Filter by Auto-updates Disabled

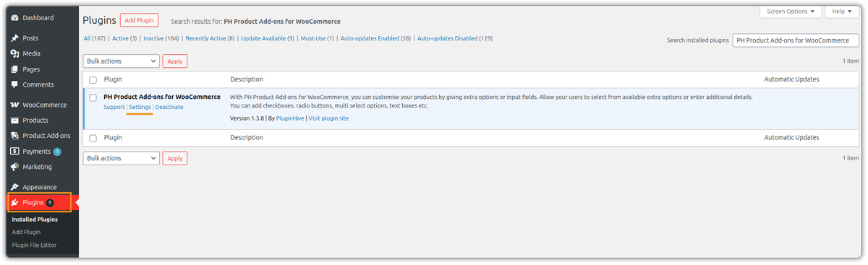click(455, 38)
